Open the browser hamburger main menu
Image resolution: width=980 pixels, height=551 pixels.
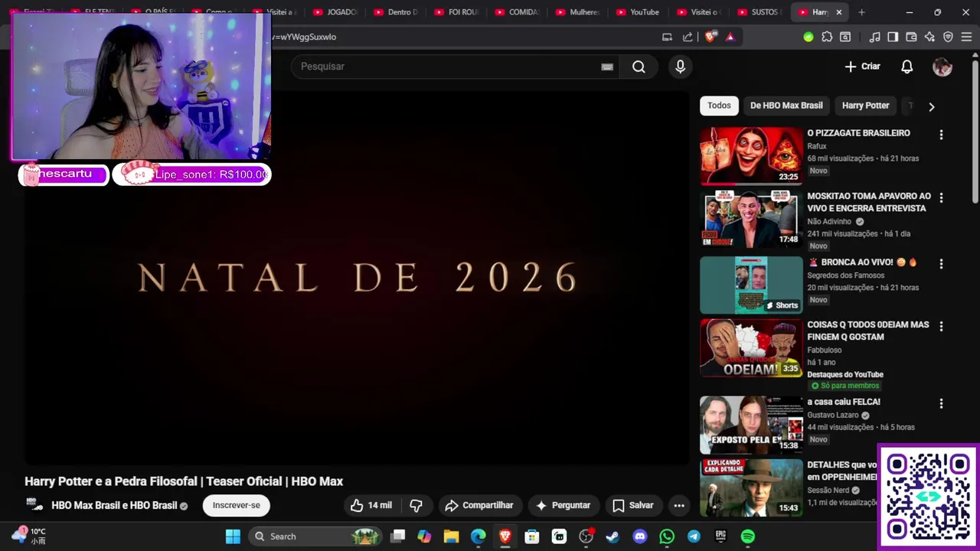tap(966, 37)
